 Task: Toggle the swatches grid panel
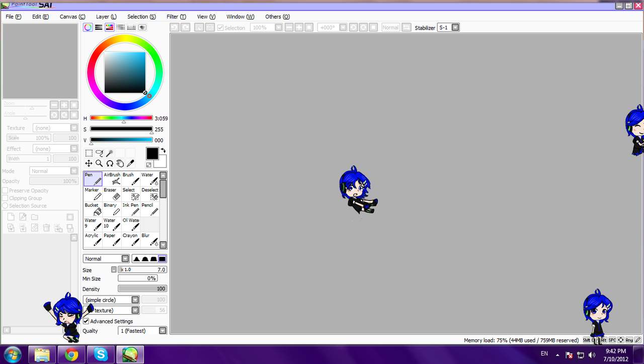coord(131,27)
